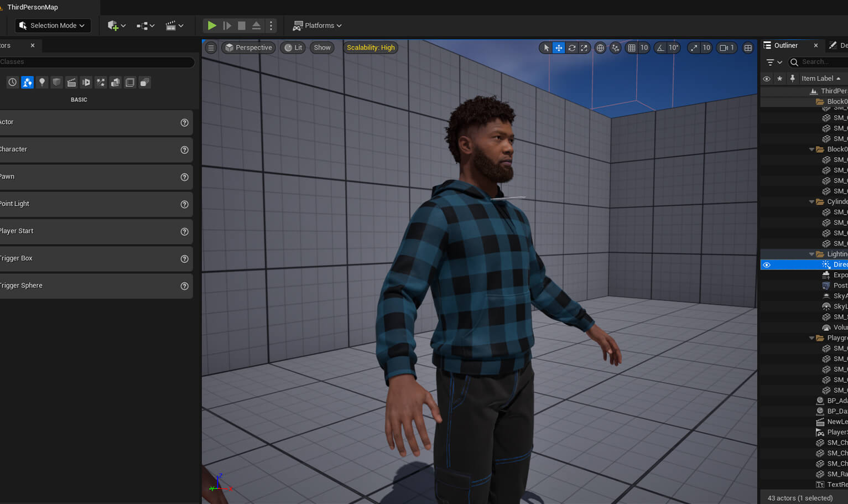Select Trigger Box in Basic list
Viewport: 848px width, 504px height.
tap(95, 258)
